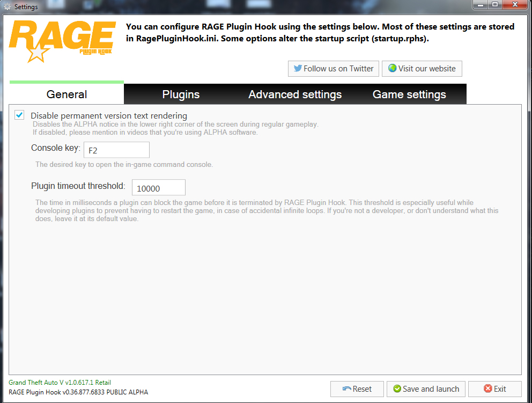
Task: Focus the Plugin timeout threshold field
Action: tap(158, 187)
